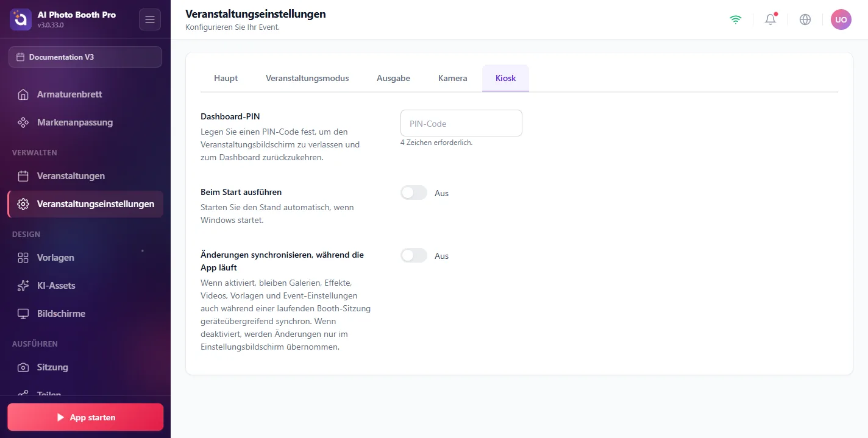Switch to the Veranstaltungsmodus tab
Screen dimensions: 868x438
pos(307,78)
